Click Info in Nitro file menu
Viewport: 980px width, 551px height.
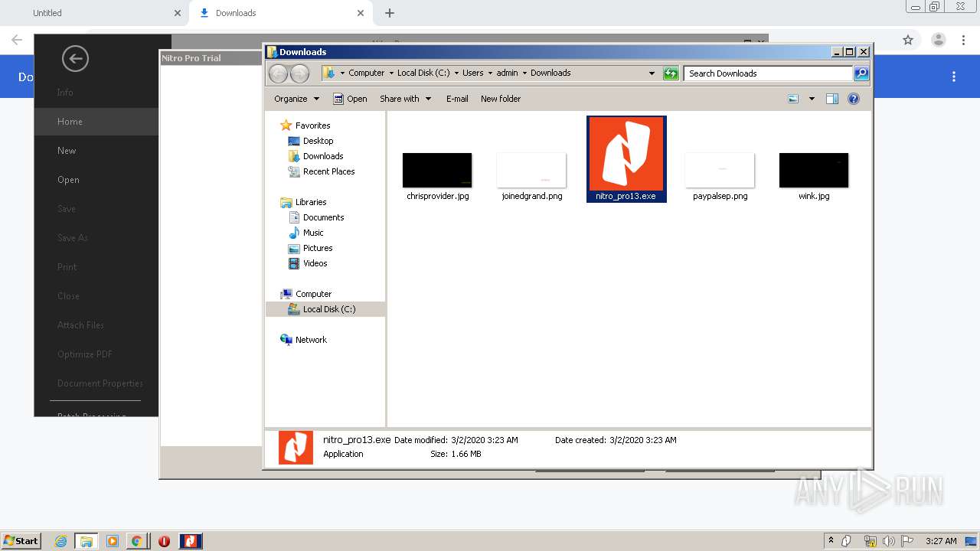click(x=65, y=93)
